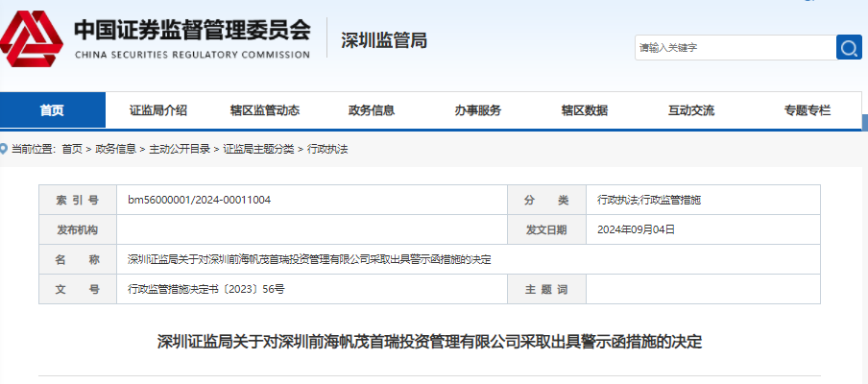Open the 政务信息 menu item
The width and height of the screenshot is (868, 384).
[x=372, y=110]
